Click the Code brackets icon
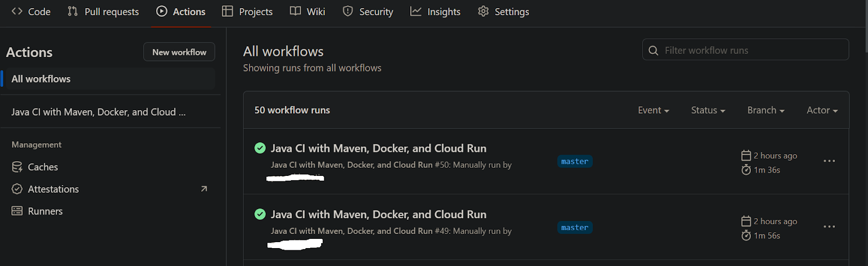 (x=17, y=11)
